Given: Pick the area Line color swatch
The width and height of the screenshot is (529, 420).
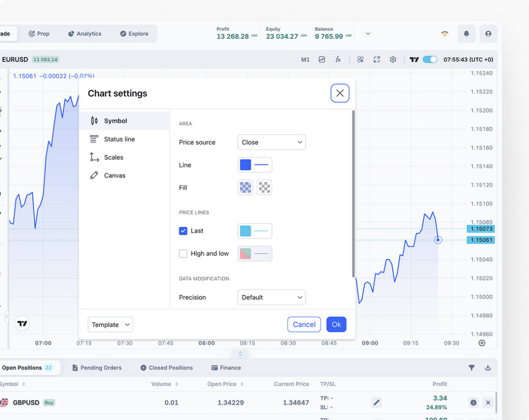Looking at the screenshot, I should (245, 165).
